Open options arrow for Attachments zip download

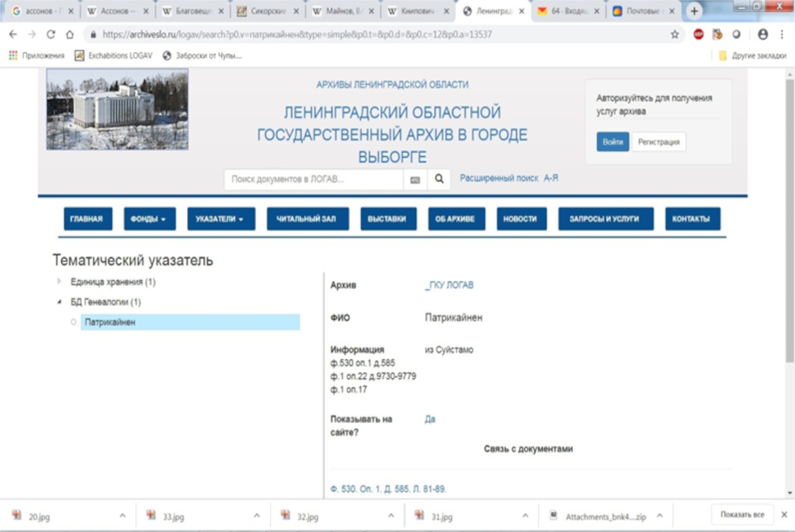click(x=659, y=516)
